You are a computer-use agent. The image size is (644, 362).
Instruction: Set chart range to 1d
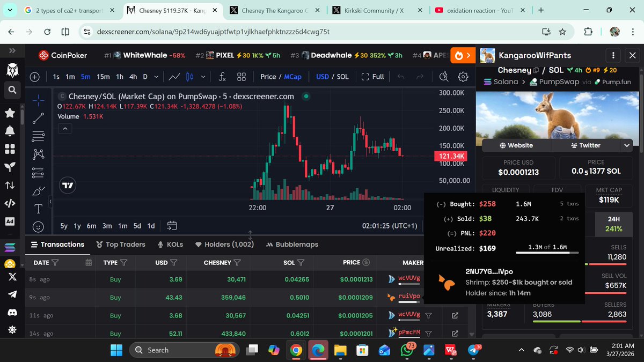151,226
